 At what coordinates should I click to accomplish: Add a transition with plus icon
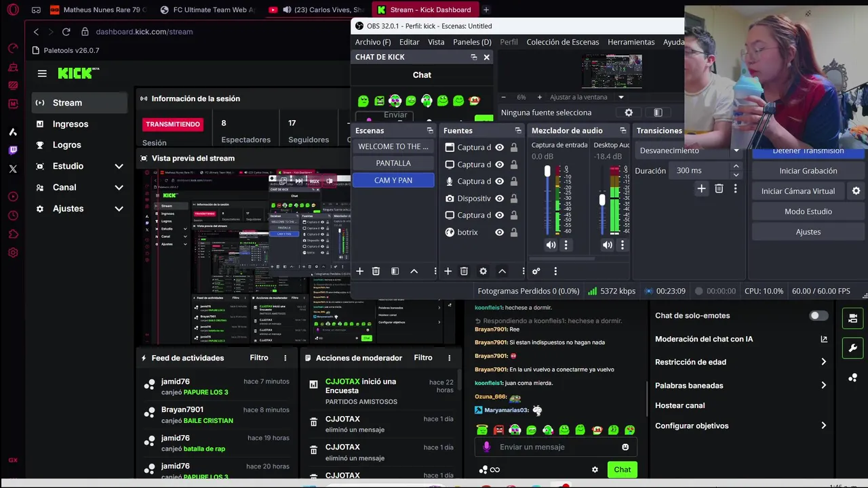click(x=701, y=188)
